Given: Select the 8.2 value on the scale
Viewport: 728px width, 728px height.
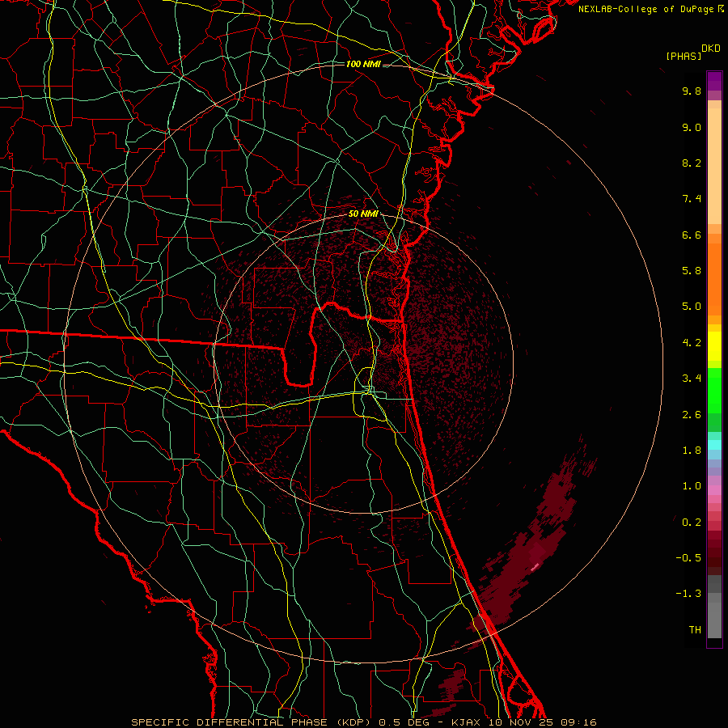Looking at the screenshot, I should [692, 163].
